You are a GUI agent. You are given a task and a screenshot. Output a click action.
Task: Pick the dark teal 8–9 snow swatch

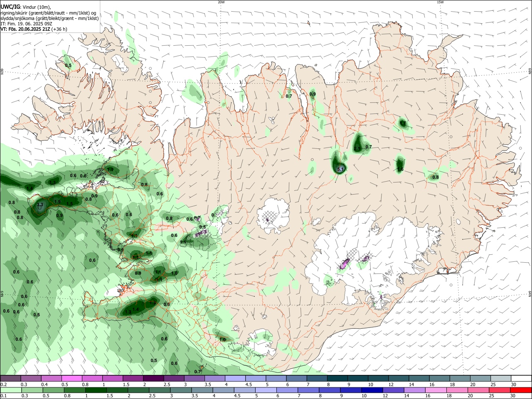coord(337,378)
